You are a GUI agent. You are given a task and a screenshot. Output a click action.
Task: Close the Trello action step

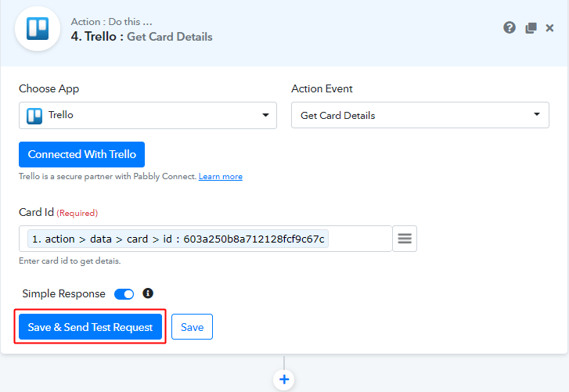tap(549, 28)
